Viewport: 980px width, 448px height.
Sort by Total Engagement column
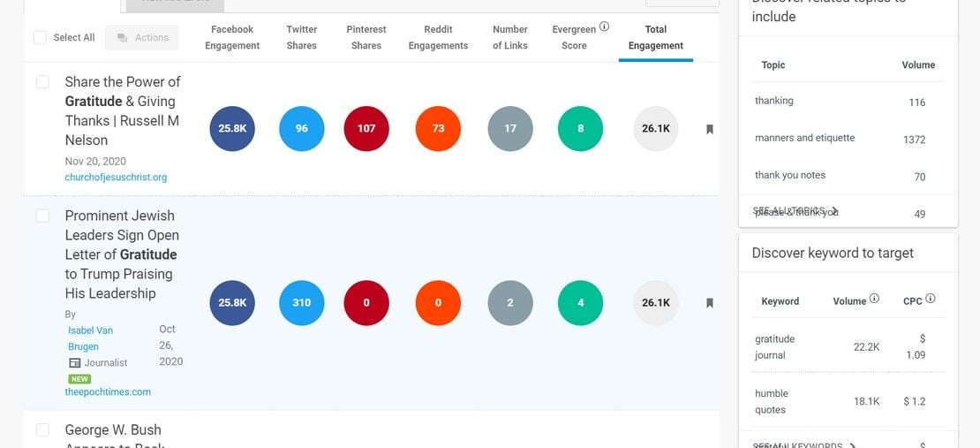pyautogui.click(x=656, y=37)
